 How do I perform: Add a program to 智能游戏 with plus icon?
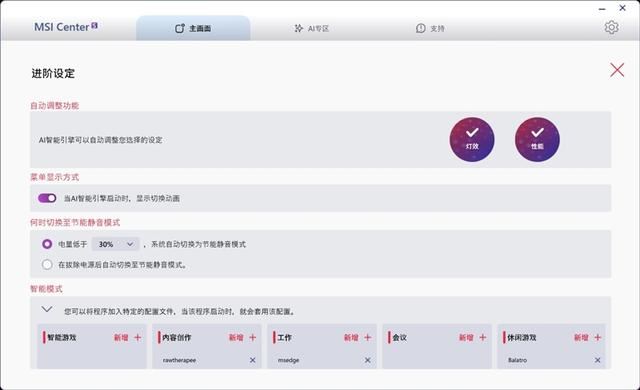[138, 337]
